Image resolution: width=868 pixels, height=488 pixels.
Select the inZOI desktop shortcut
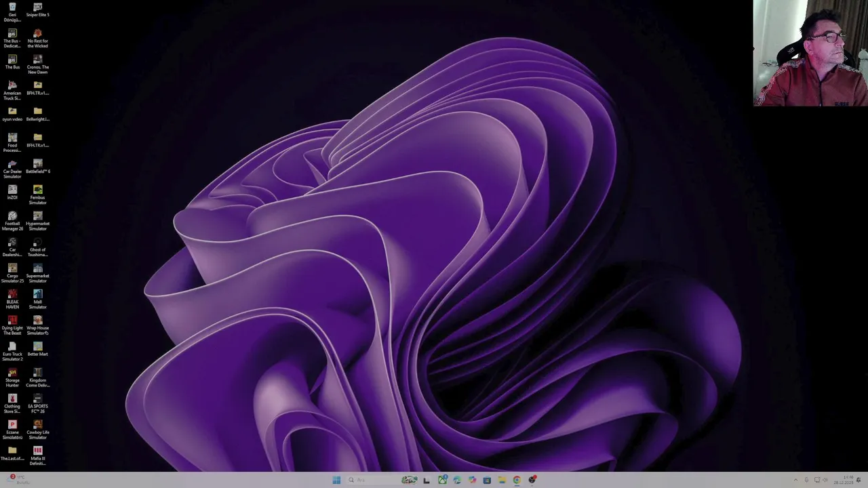click(12, 192)
